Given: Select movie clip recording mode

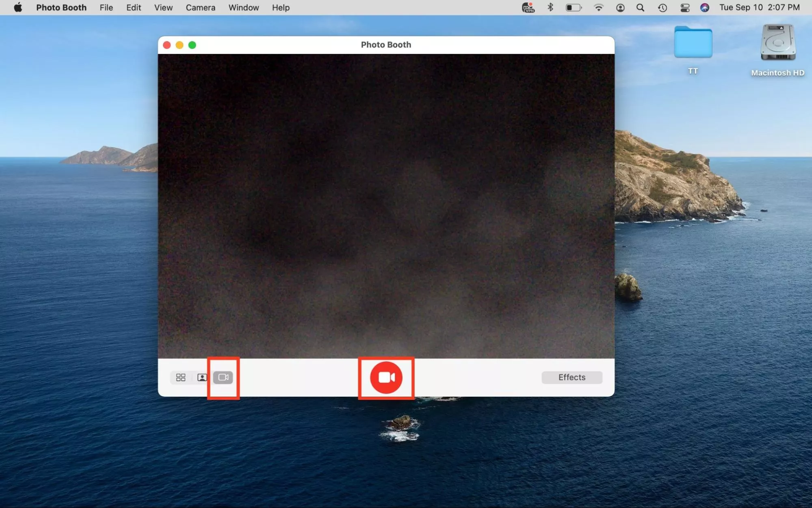Looking at the screenshot, I should [223, 378].
